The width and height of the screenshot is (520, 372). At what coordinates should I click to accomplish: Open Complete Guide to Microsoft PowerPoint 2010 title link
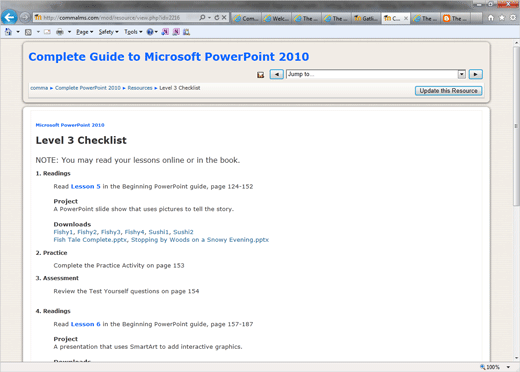[x=169, y=57]
